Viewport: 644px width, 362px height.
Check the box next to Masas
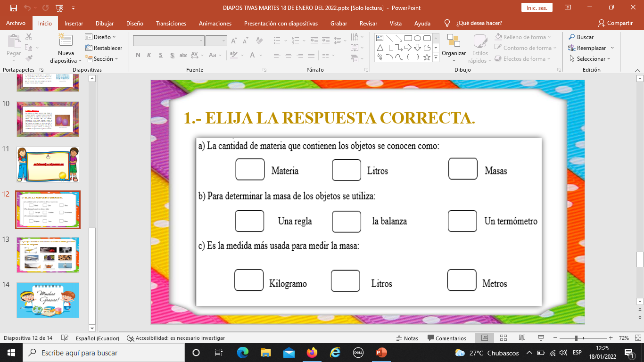[x=462, y=169]
